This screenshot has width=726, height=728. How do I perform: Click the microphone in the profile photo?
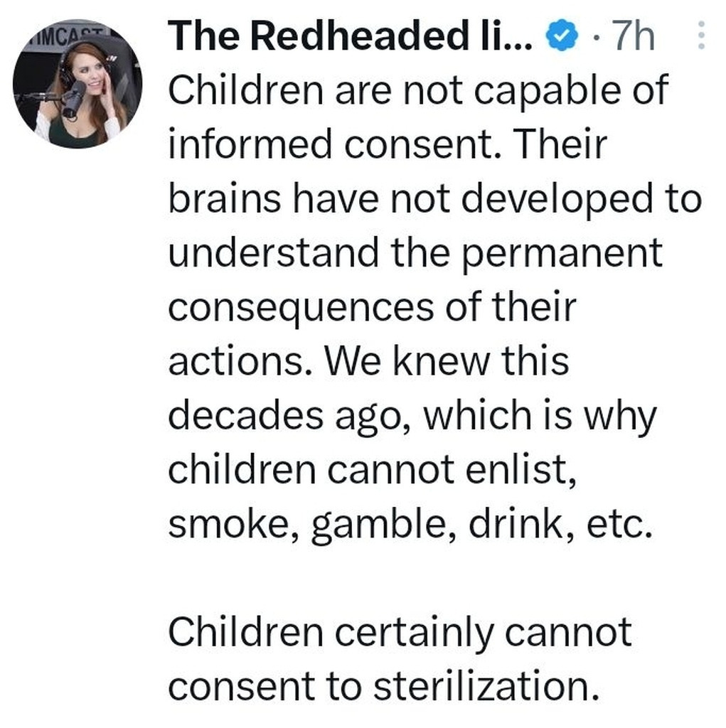pyautogui.click(x=73, y=99)
